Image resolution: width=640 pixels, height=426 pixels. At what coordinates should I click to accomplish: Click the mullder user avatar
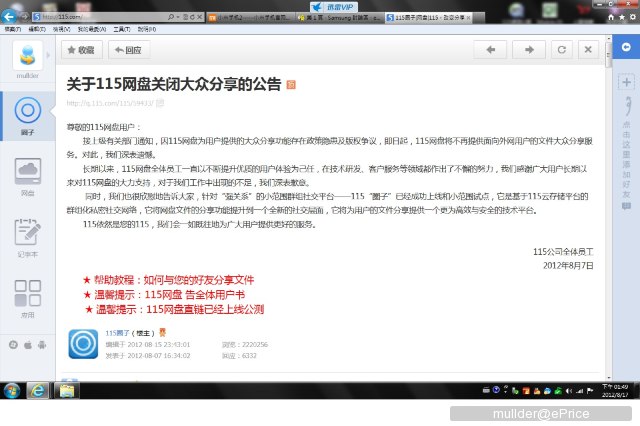pyautogui.click(x=27, y=55)
